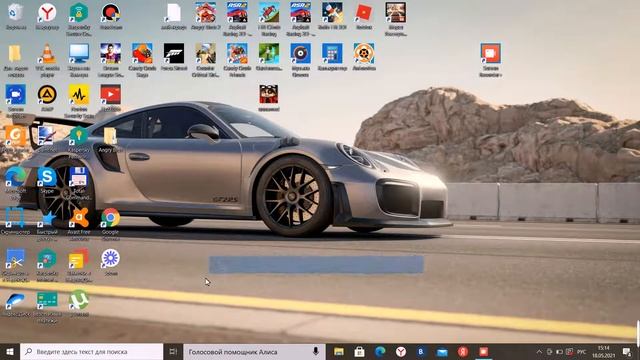Open the orange film reel shortcut
Image resolution: width=640 pixels, height=360 pixels.
pyautogui.click(x=364, y=53)
